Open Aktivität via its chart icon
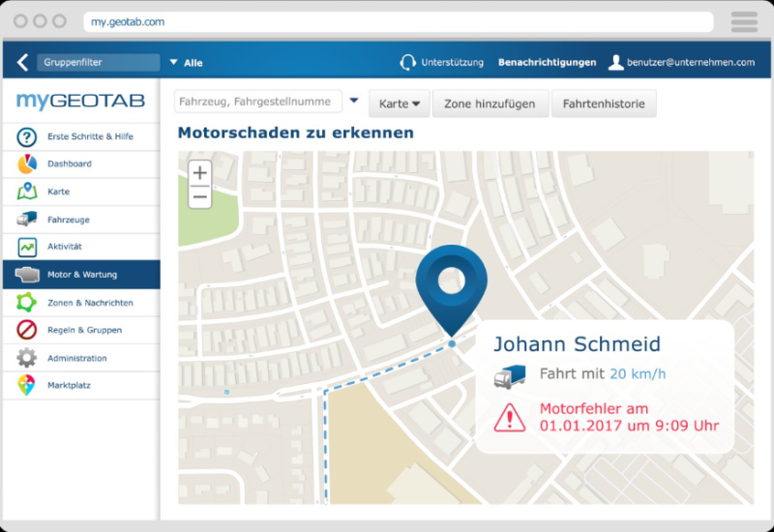Viewport: 774px width, 532px height. pos(27,248)
